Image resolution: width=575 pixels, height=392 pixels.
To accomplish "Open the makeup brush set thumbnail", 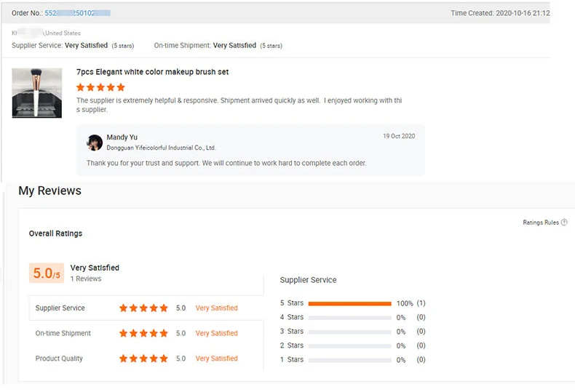I will pyautogui.click(x=37, y=93).
